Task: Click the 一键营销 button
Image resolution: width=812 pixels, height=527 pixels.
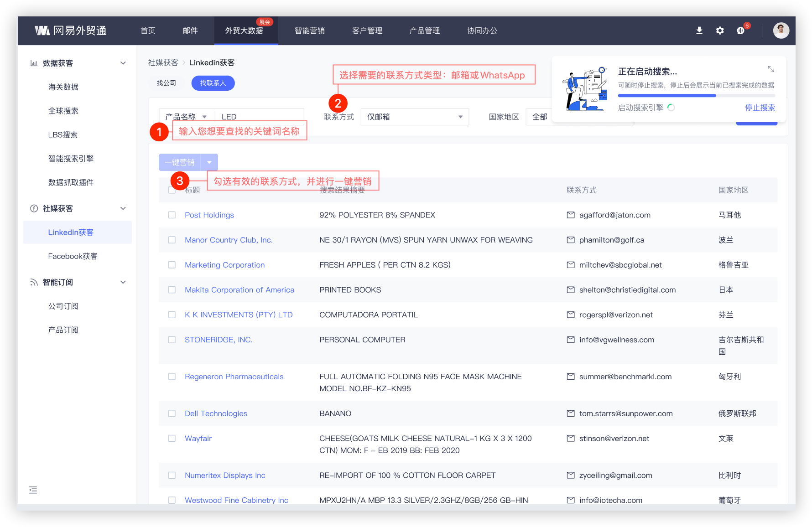Action: tap(180, 162)
